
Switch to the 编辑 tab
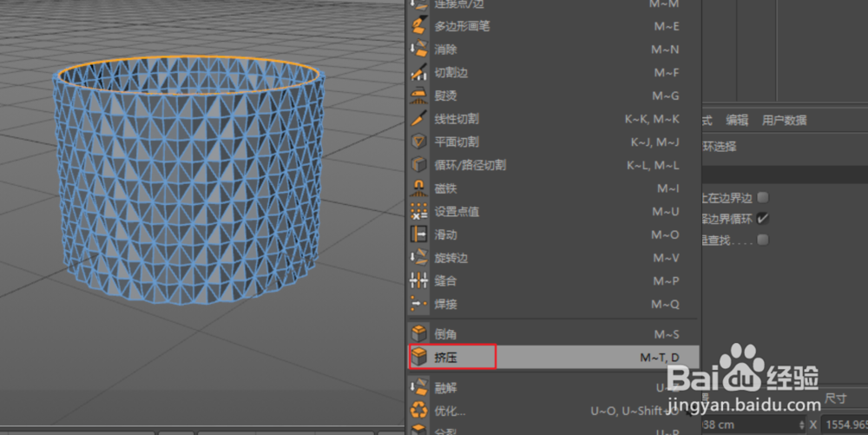coord(737,120)
